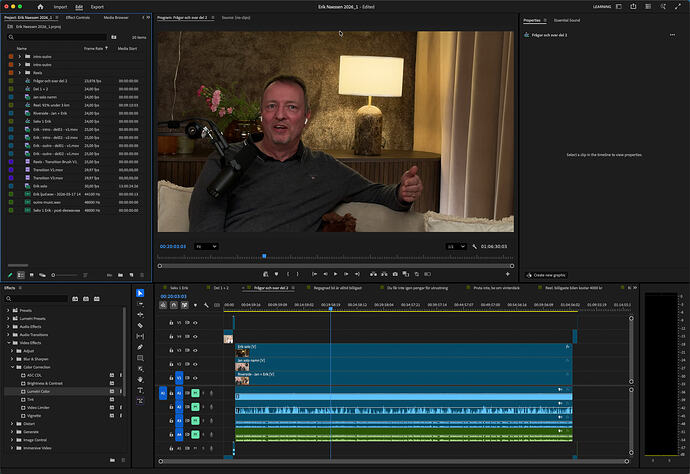Click the Extract button in Program monitor

(x=384, y=274)
